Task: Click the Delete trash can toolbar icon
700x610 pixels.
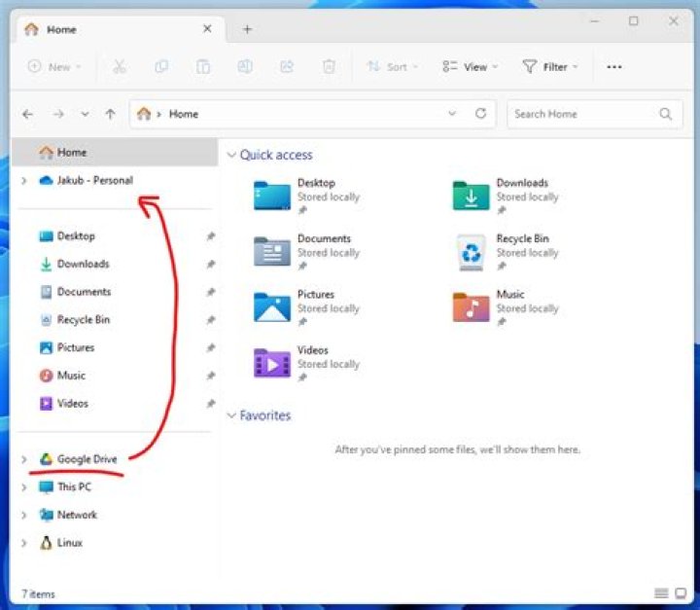Action: coord(329,67)
